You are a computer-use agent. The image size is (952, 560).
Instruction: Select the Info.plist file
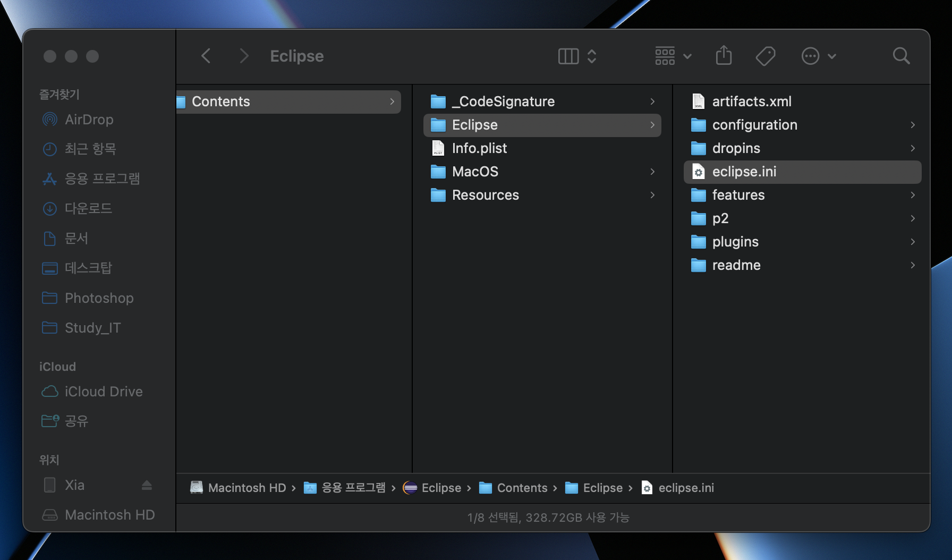point(542,148)
